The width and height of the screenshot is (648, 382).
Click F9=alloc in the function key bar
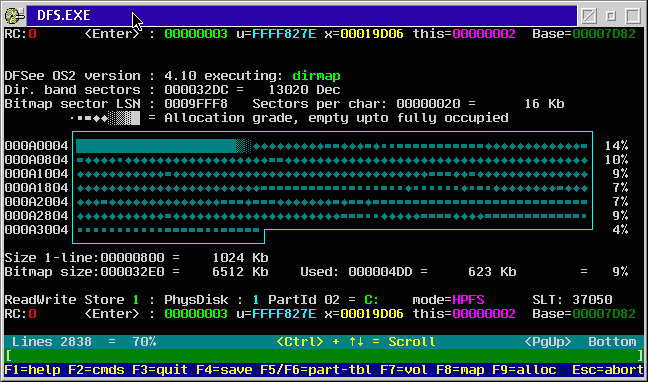(x=524, y=370)
